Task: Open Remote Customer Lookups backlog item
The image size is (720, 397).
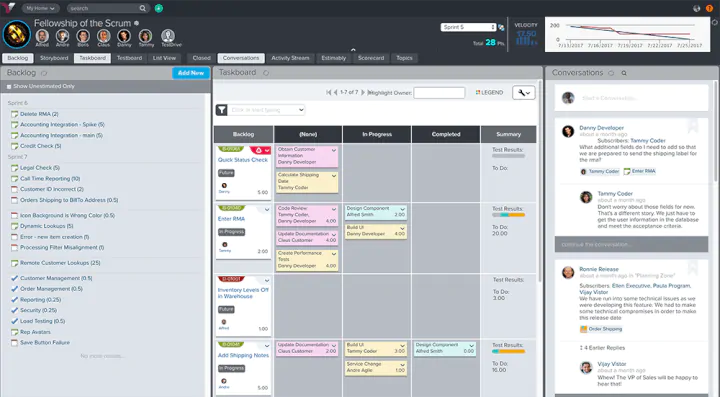Action: pyautogui.click(x=60, y=263)
